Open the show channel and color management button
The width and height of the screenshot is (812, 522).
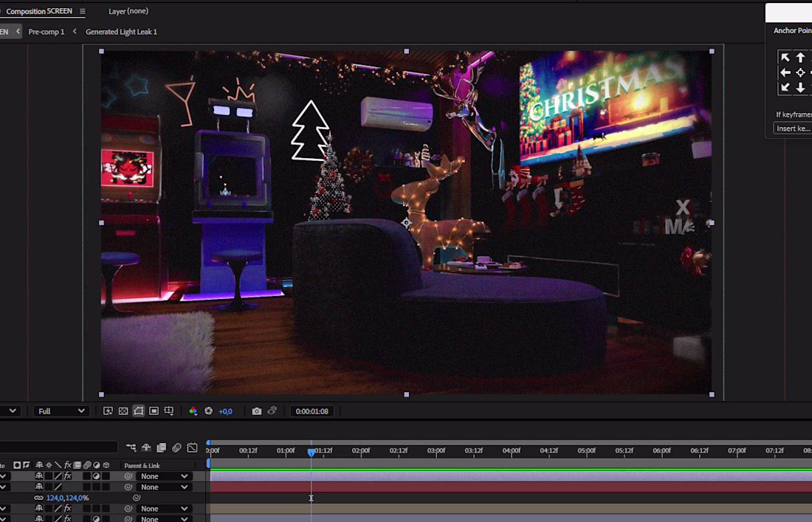[193, 411]
